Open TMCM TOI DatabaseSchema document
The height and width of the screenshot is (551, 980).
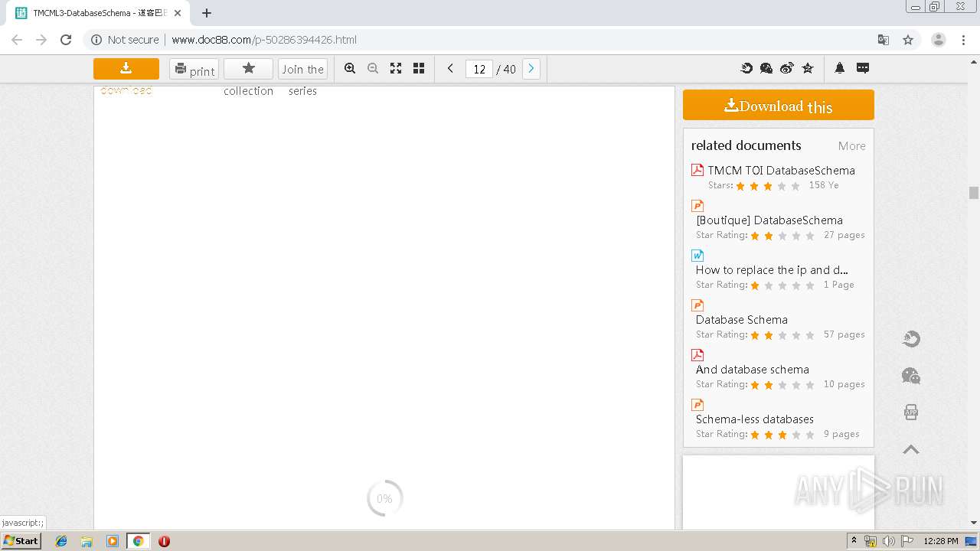(x=781, y=171)
